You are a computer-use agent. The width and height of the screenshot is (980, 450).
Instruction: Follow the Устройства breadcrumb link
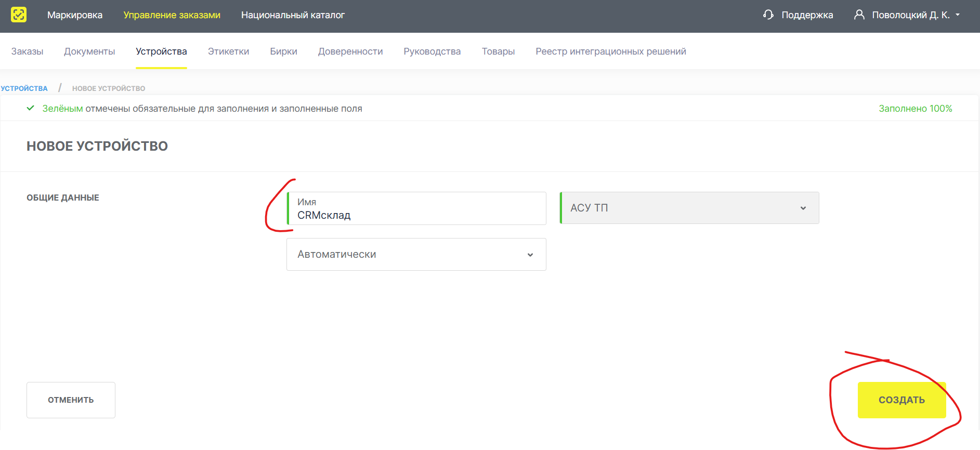pyautogui.click(x=24, y=88)
